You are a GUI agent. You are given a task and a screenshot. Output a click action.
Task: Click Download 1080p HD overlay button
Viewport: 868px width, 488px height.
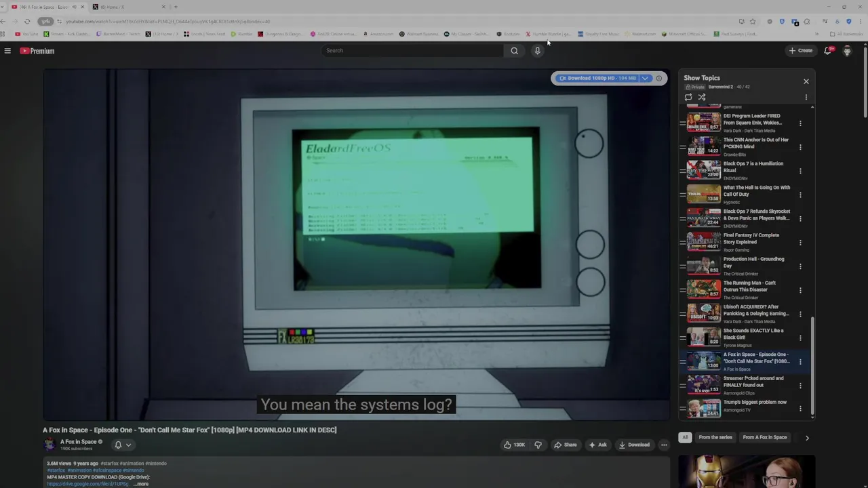[599, 78]
